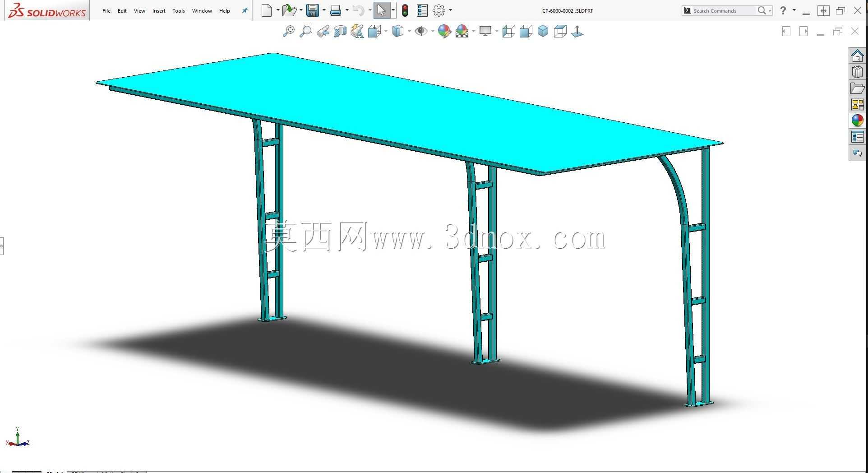Screen dimensions: 868x473
Task: Expand Hide/Show Items dropdown arrow
Action: pyautogui.click(x=433, y=31)
